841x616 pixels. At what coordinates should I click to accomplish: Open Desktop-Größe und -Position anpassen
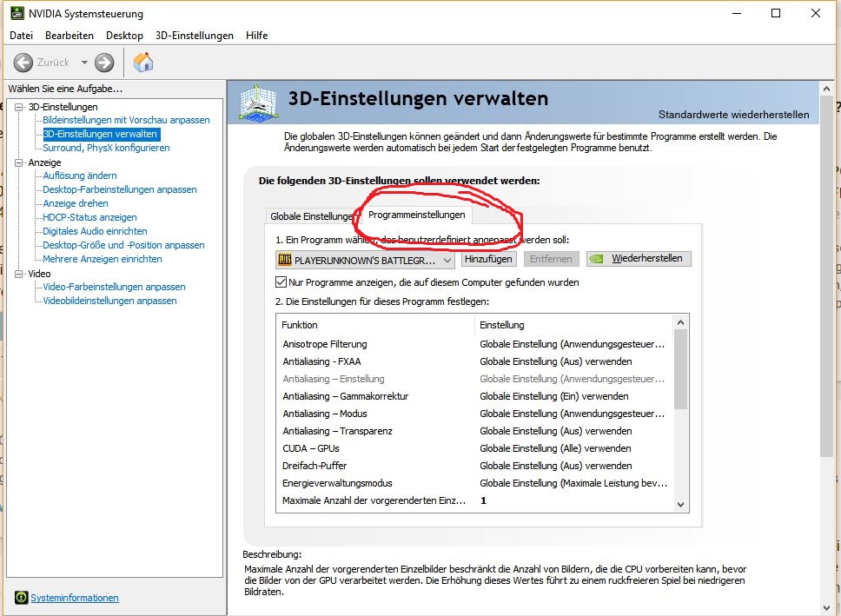click(x=123, y=245)
